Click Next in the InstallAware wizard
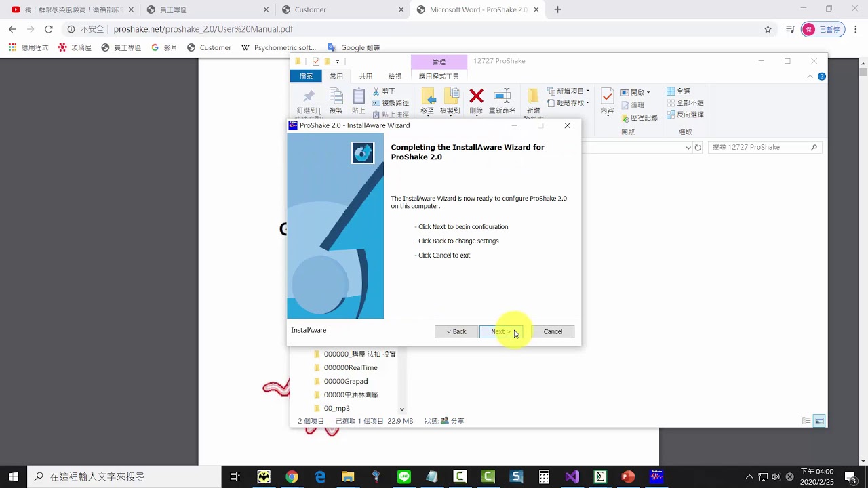868x488 pixels. 501,331
